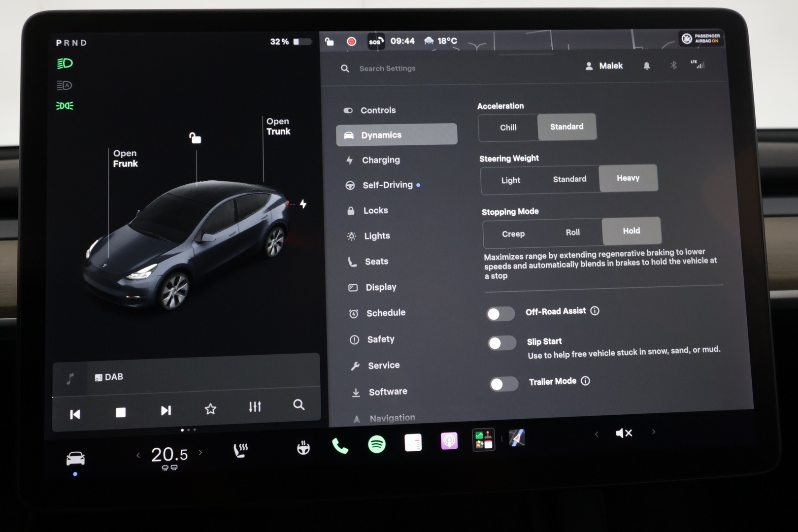
Task: Skip to next track
Action: point(166,410)
